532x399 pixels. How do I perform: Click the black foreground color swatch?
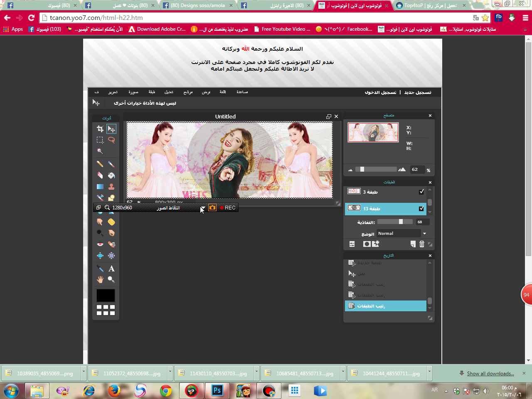(x=106, y=296)
